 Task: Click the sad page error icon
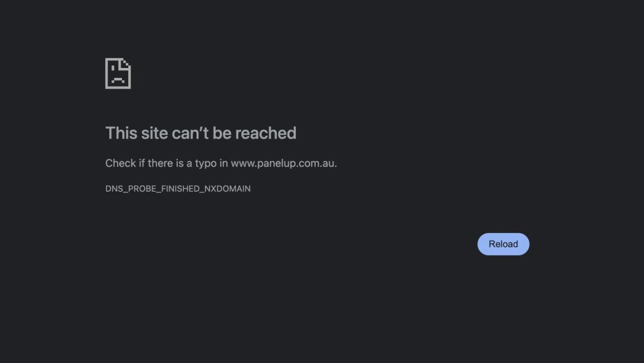pos(118,73)
